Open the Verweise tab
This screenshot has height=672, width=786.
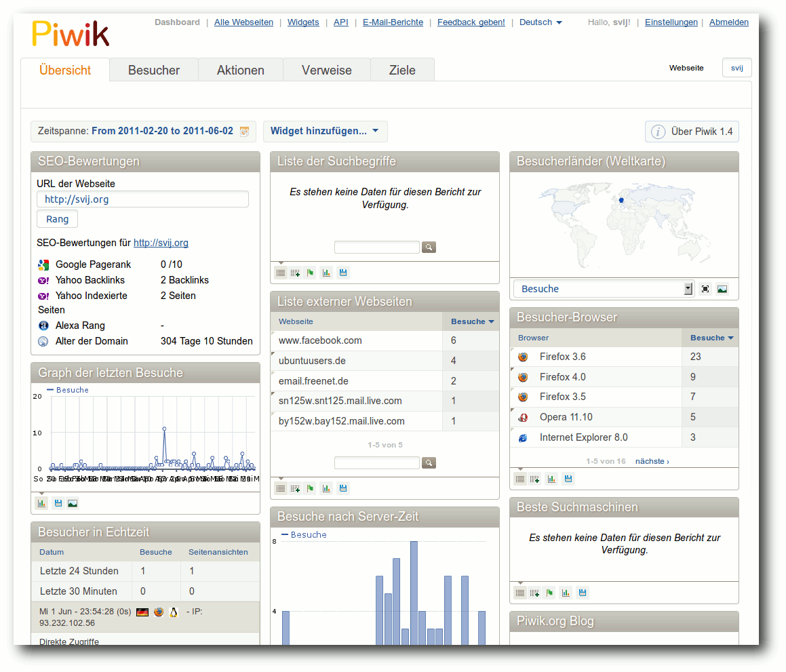(327, 70)
